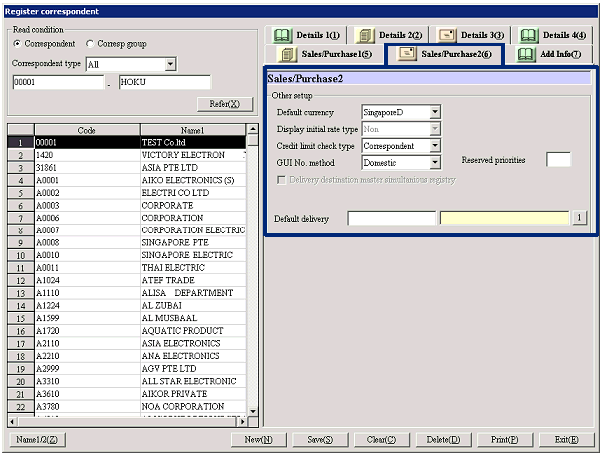Select row AQUATIC PRODUCT
The image size is (603, 455).
127,331
